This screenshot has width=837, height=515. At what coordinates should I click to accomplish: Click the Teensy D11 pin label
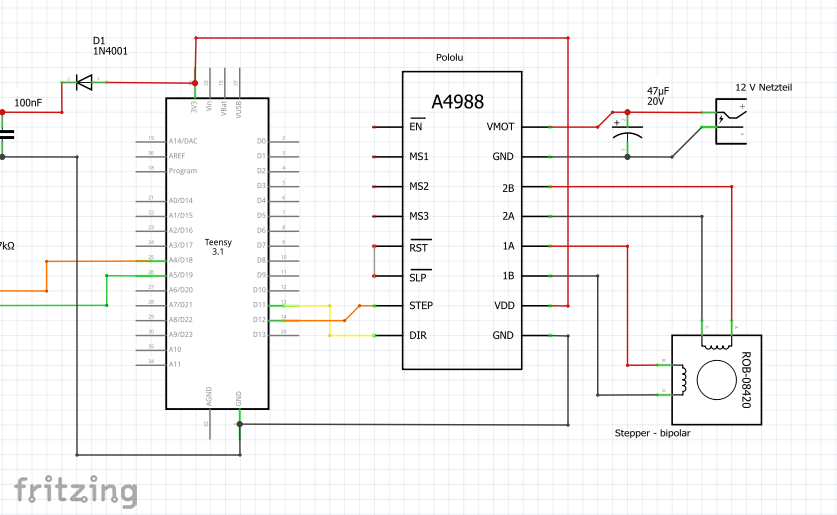pos(259,305)
